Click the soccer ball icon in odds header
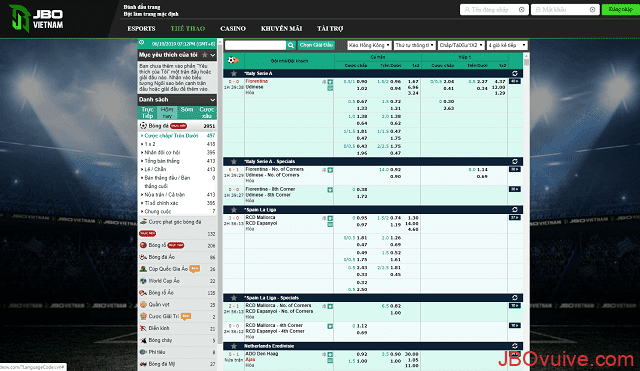The width and height of the screenshot is (640, 371). coord(233,60)
